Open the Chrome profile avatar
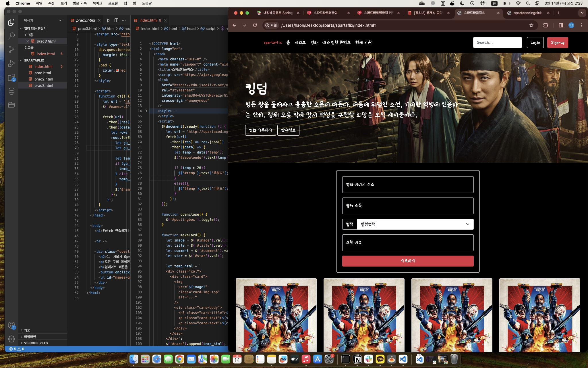The width and height of the screenshot is (588, 368). (x=571, y=25)
